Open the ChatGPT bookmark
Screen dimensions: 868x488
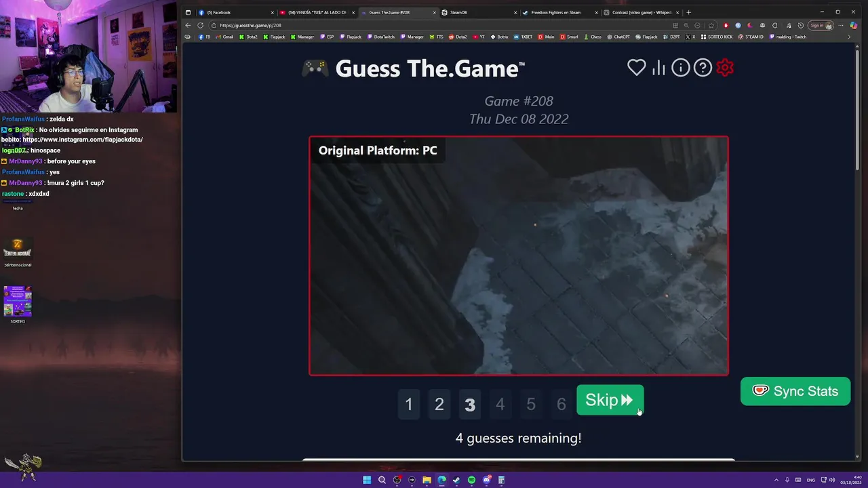(618, 37)
